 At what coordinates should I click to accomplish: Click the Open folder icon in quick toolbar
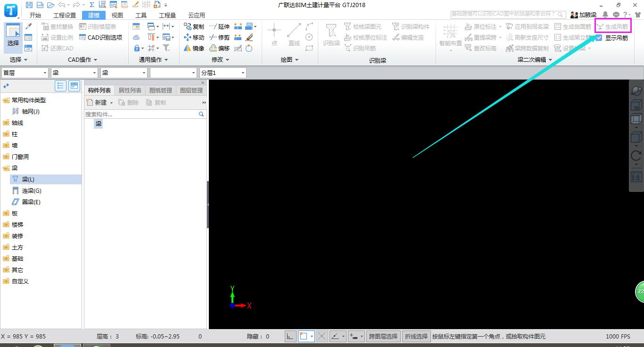pos(50,5)
